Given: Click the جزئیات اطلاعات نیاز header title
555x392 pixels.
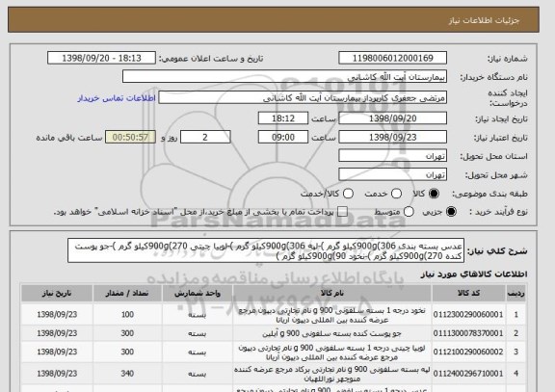Looking at the screenshot, I should [x=484, y=20].
